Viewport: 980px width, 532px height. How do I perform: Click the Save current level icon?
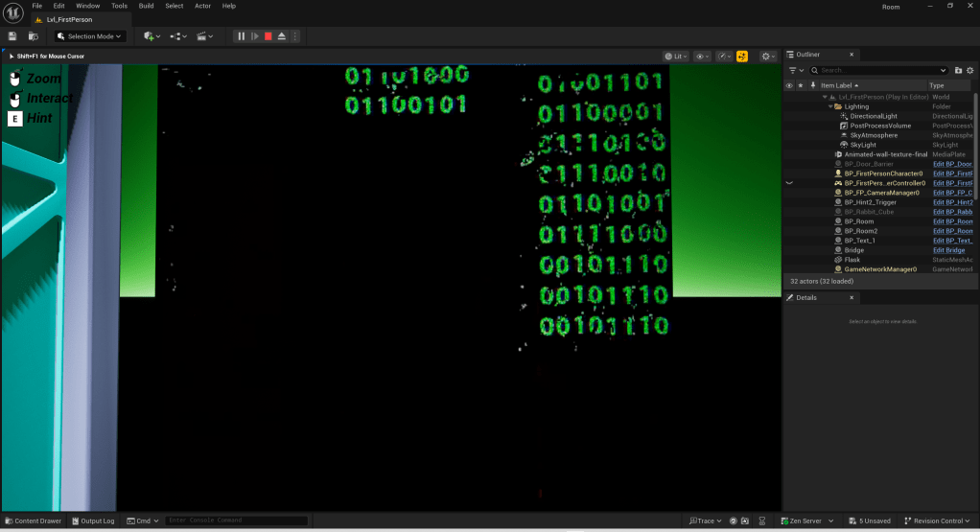(12, 36)
